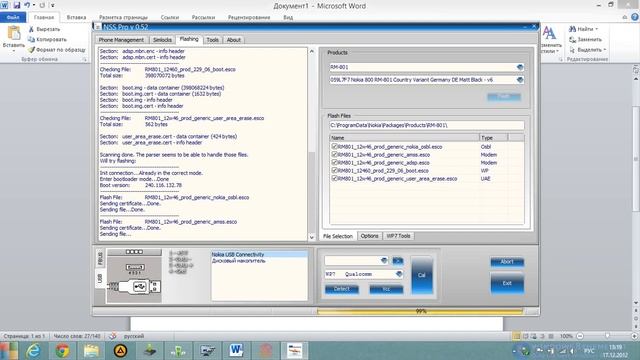Click the Format Painter brush icon
The height and width of the screenshot is (360, 640).
click(x=31, y=49)
